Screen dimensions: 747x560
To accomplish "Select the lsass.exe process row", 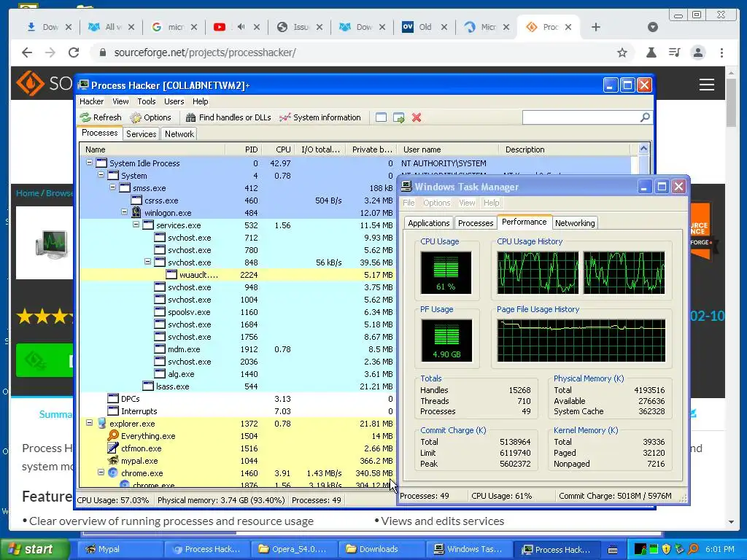I will (x=237, y=386).
